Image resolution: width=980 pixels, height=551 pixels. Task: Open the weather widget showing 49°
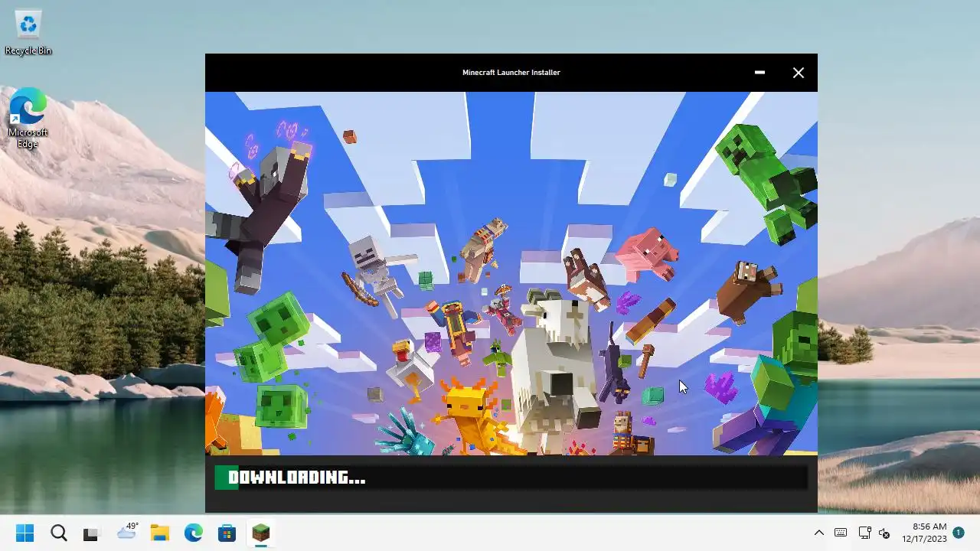point(126,533)
